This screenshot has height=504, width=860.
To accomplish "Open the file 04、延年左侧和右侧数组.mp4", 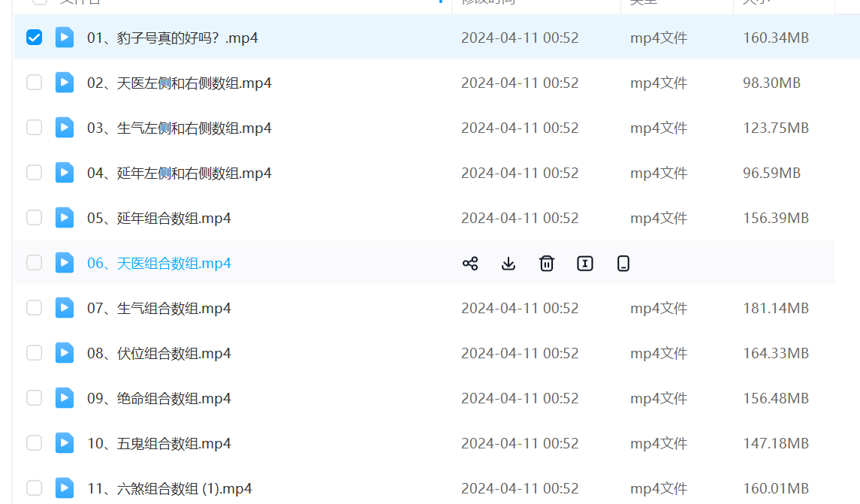I will (x=179, y=173).
